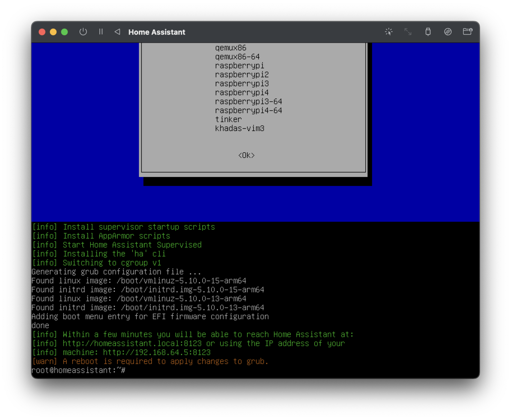Viewport: 511px width, 420px height.
Task: Select the tinker board option
Action: 229,119
